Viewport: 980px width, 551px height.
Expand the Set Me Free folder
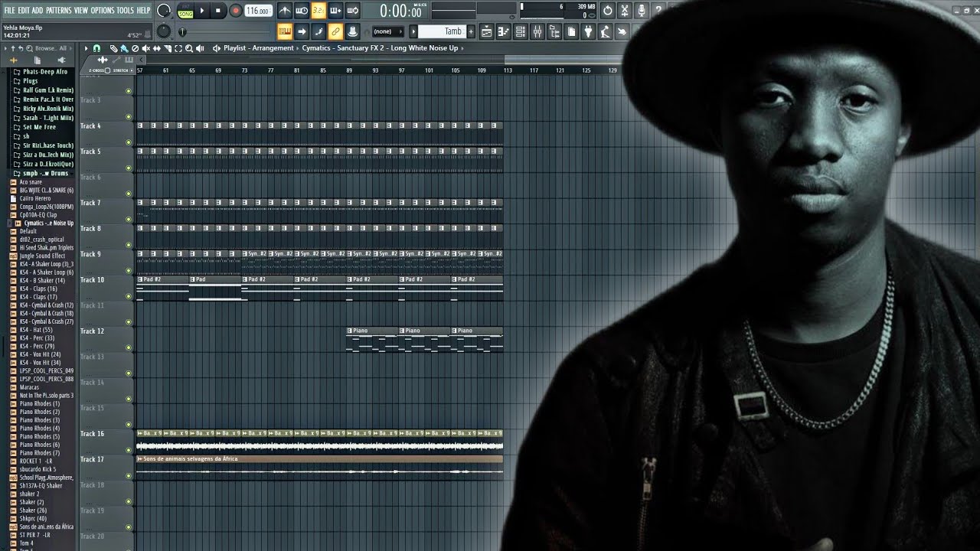[18, 127]
